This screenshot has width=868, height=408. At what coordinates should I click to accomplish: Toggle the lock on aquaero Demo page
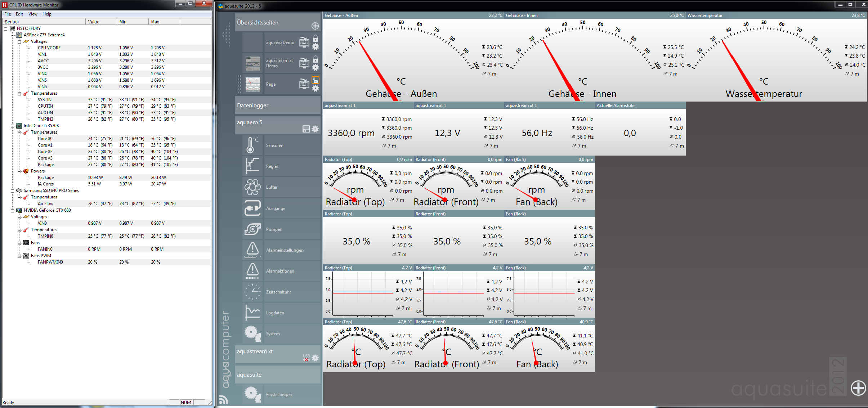[316, 38]
